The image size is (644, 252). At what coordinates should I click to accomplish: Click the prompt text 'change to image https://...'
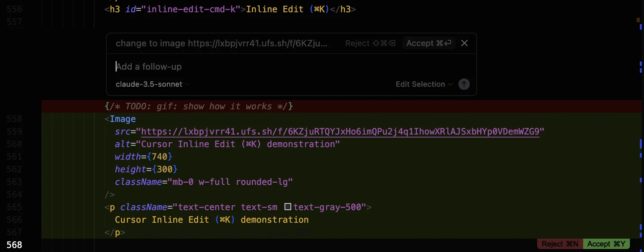pos(221,43)
